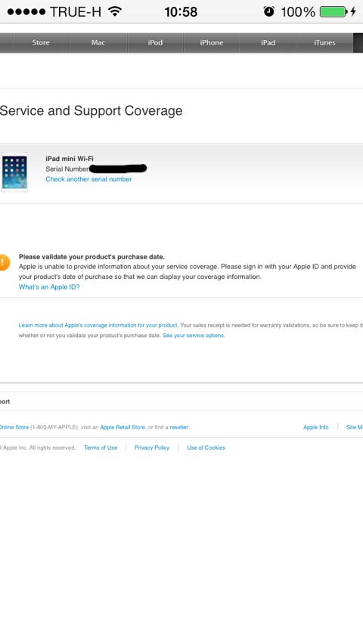Screen dimensions: 363x644
Task: Click 'Please validate your product's purchase date' text
Action: click(92, 257)
